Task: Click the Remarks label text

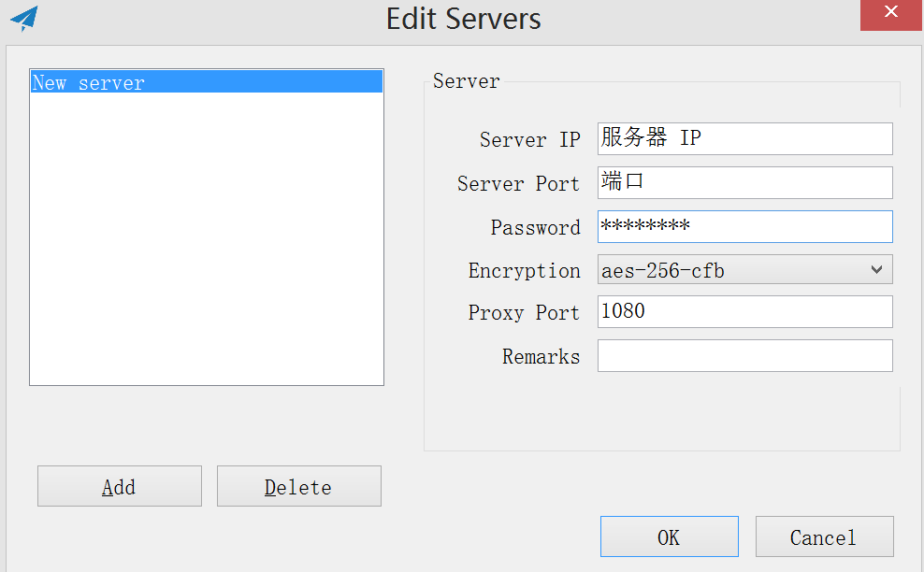Action: pyautogui.click(x=541, y=356)
